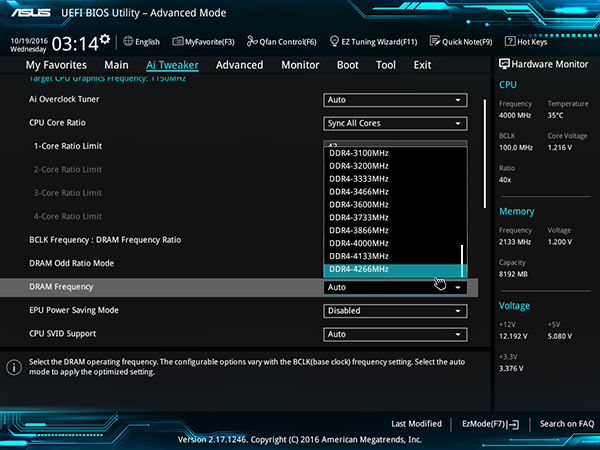Viewport: 600px width, 450px height.
Task: Select the DRAM Frequency row label
Action: (x=61, y=287)
